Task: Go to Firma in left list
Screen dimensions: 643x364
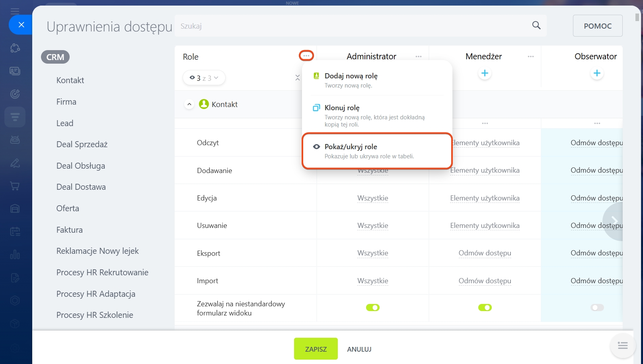Action: tap(66, 102)
